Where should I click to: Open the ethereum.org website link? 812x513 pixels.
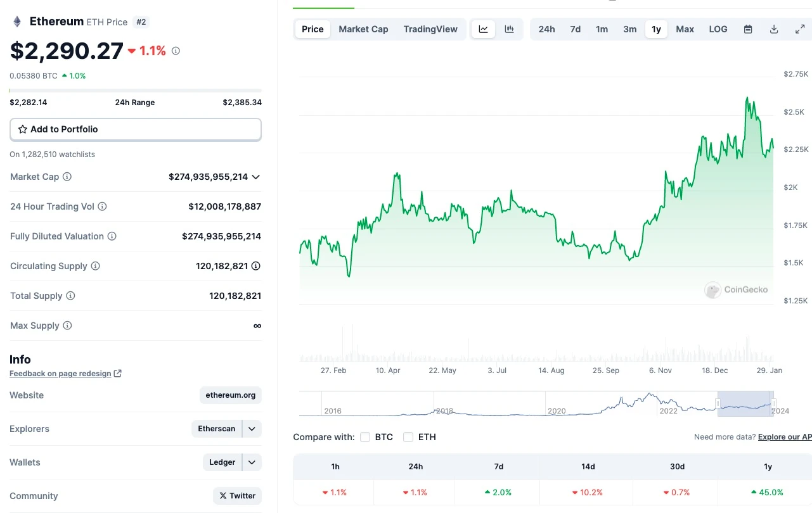pos(231,395)
